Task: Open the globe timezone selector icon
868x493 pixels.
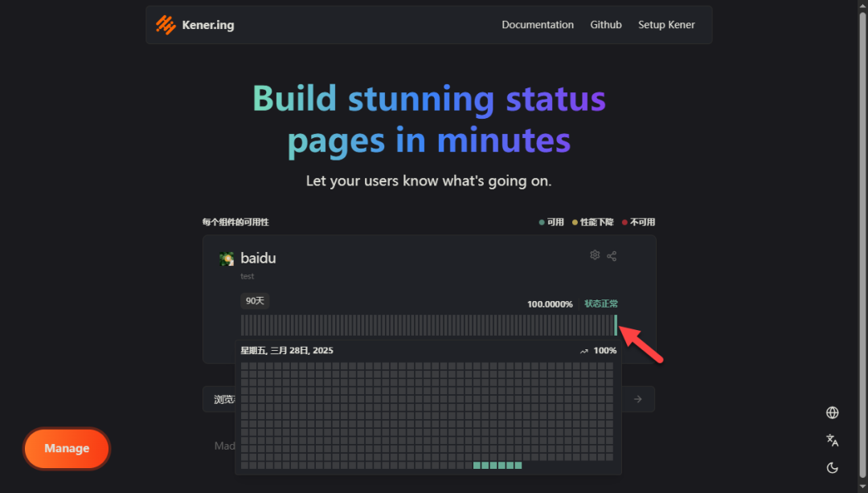Action: pos(832,413)
